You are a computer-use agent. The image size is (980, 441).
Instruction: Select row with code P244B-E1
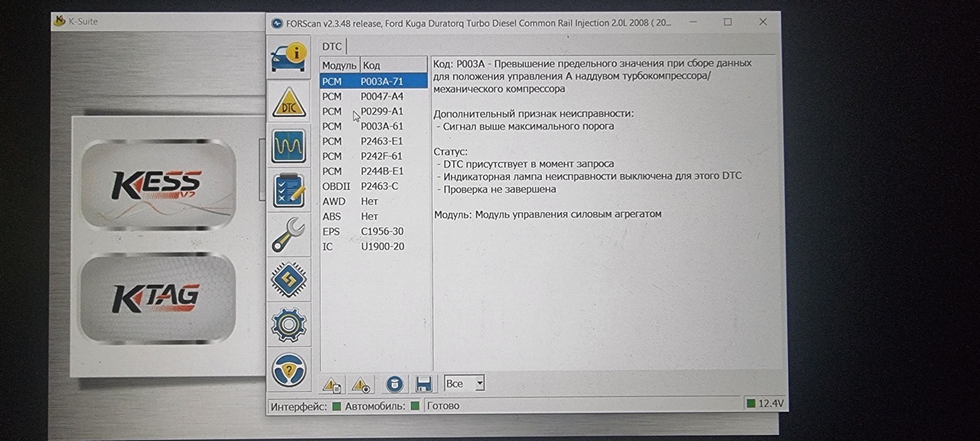pos(374,171)
